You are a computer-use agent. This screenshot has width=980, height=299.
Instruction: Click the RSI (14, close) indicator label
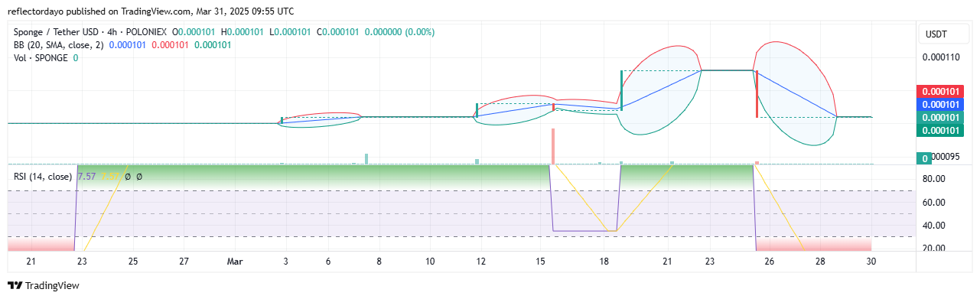click(43, 177)
